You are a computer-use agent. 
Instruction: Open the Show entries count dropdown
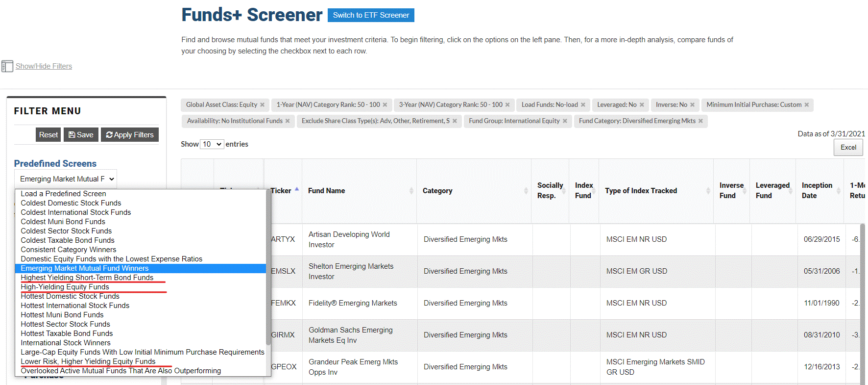(x=212, y=144)
